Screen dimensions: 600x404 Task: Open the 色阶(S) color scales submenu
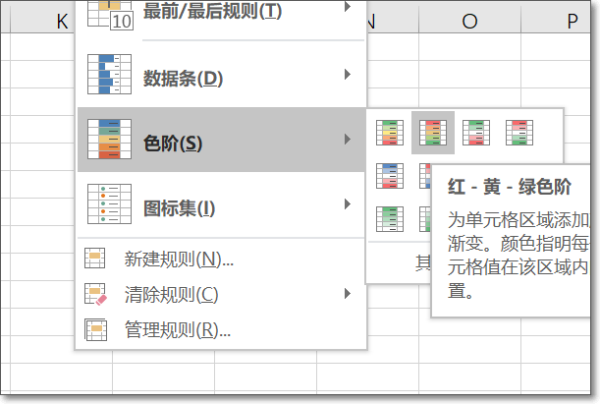(x=221, y=140)
